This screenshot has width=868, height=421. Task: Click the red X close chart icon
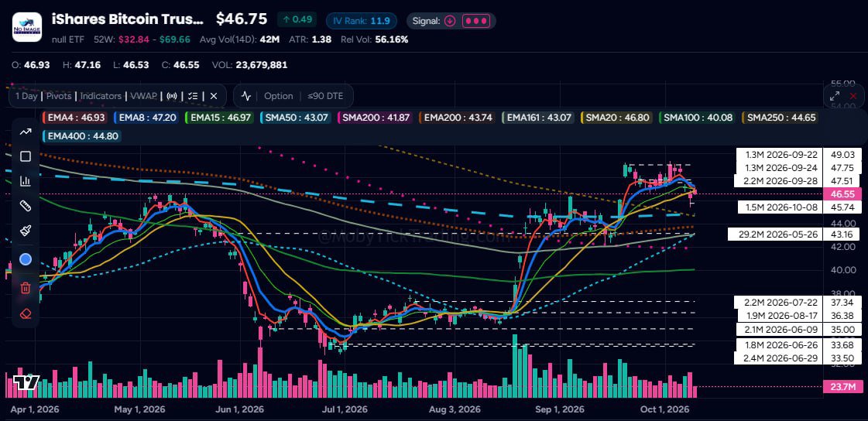[x=853, y=96]
